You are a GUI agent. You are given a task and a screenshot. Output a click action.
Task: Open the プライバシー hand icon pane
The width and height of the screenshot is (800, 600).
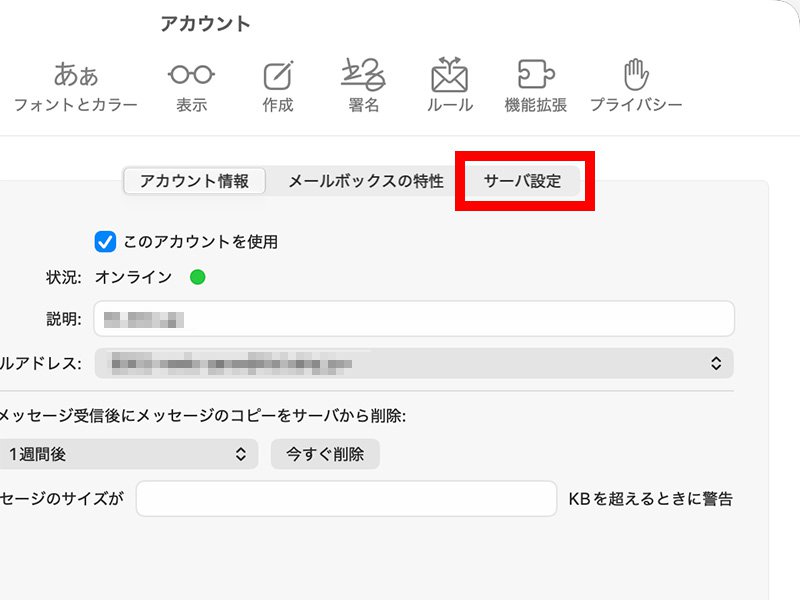point(636,87)
